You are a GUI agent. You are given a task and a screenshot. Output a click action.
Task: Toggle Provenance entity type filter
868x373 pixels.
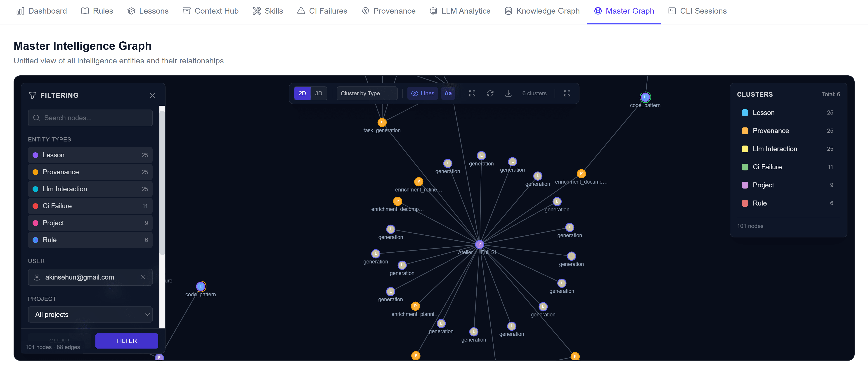point(90,172)
